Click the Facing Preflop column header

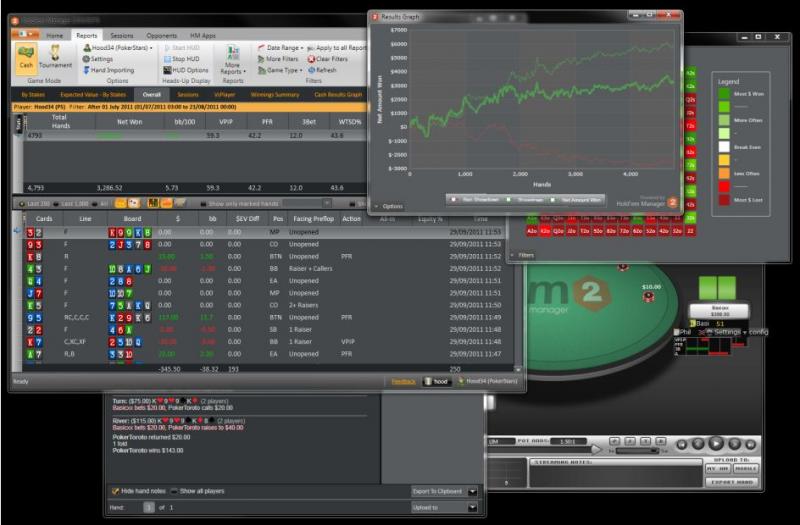click(313, 219)
